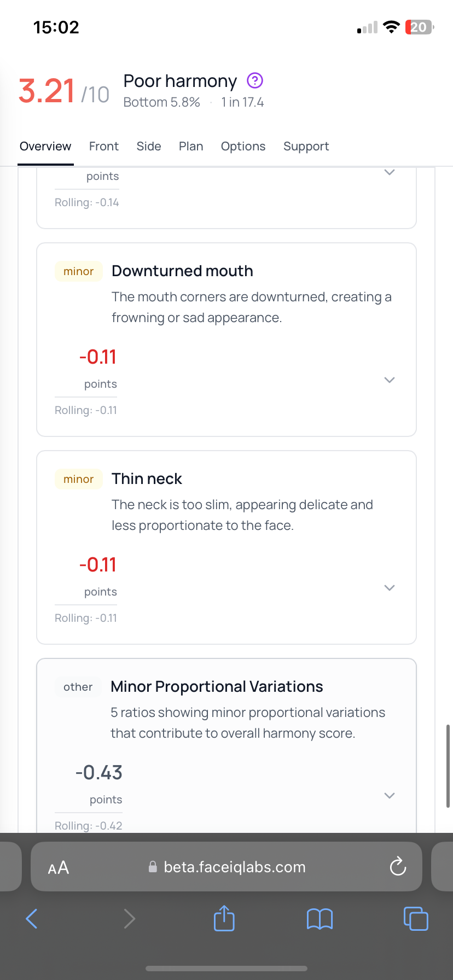Tap the beta.faceiqlabs.com address field
453x980 pixels.
(234, 867)
